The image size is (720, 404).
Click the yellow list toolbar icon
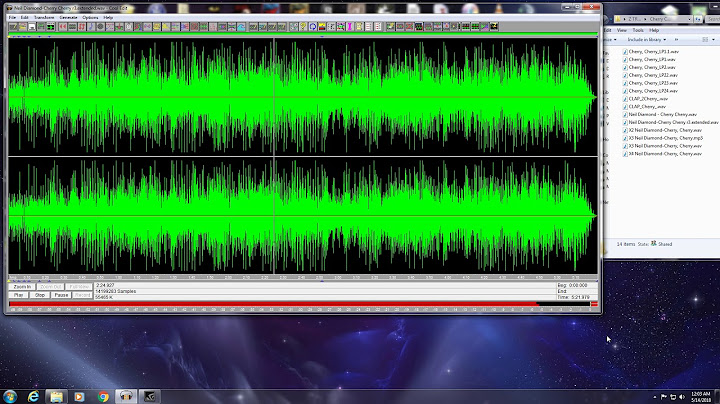coord(359,27)
